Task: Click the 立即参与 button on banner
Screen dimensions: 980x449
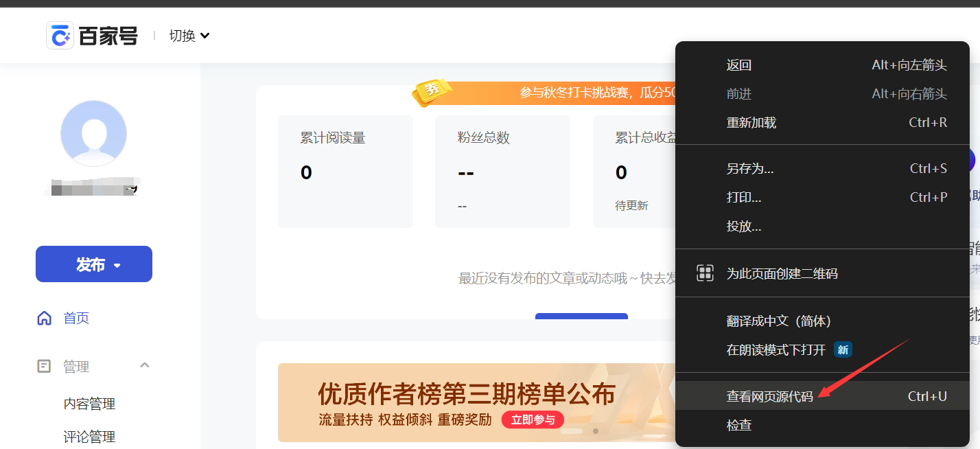Action: tap(533, 419)
